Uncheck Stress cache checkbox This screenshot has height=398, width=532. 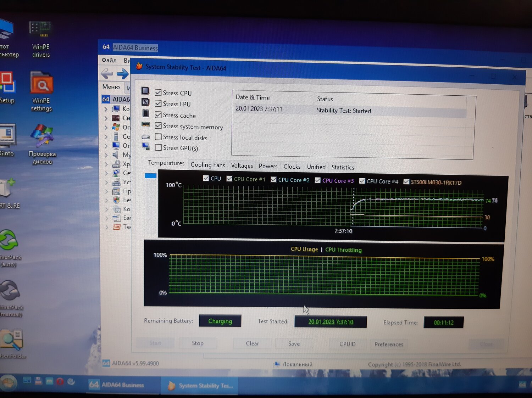(x=158, y=115)
